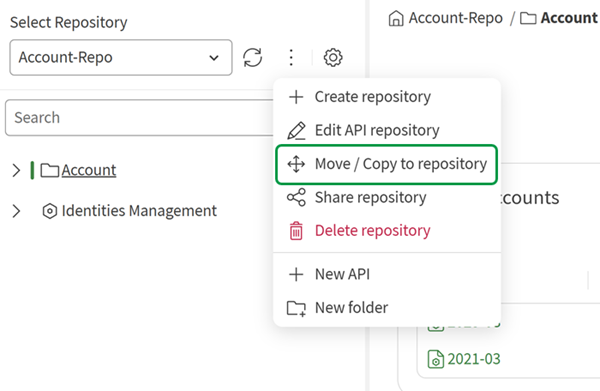Go to Account-Repo in the breadcrumb
Image resolution: width=600 pixels, height=391 pixels.
point(455,18)
